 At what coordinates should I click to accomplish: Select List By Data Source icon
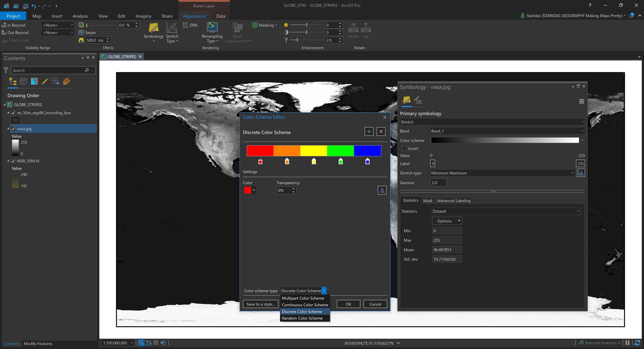23,81
